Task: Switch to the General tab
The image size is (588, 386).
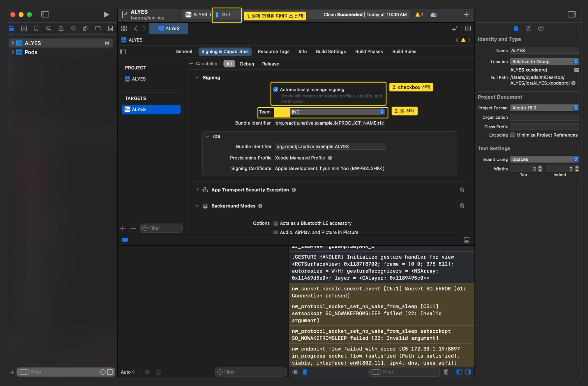Action: [x=184, y=51]
